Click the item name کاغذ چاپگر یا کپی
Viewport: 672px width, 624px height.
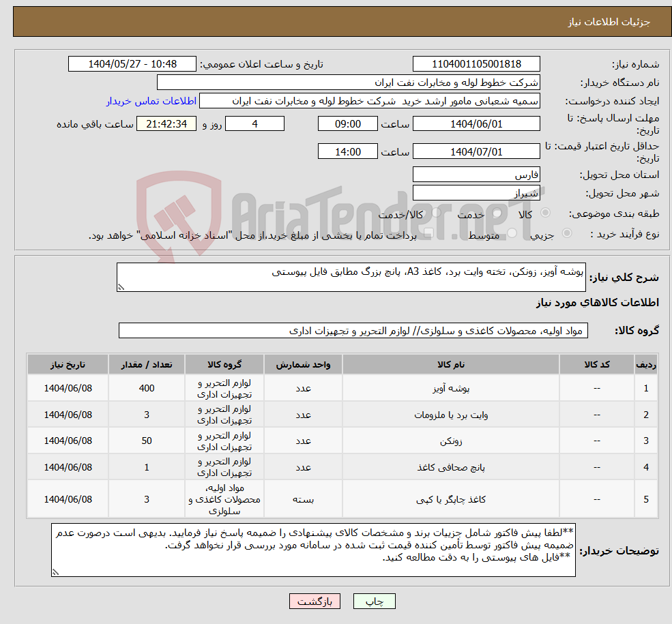(x=451, y=499)
